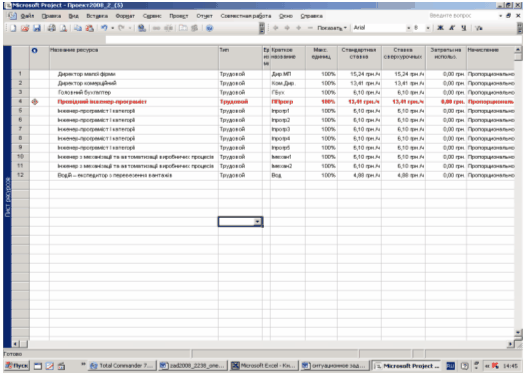Click the Название ресурса column header
524x374 pixels.
[134, 58]
